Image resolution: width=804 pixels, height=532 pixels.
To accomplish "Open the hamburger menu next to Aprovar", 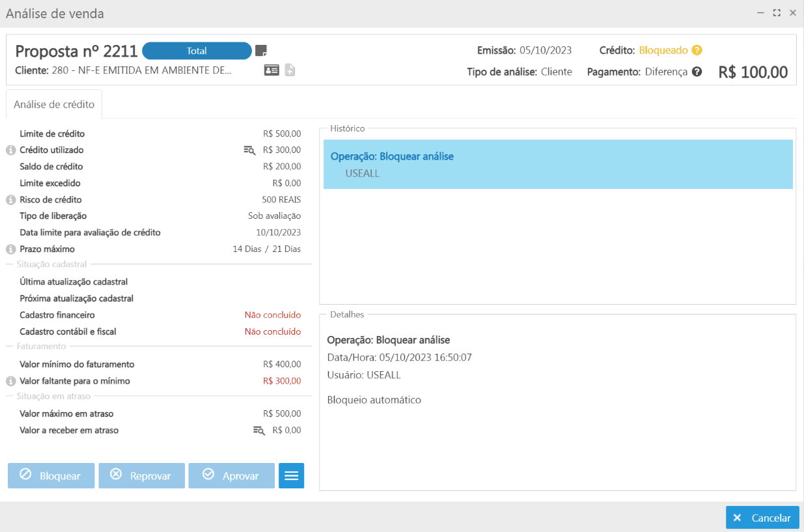I will (291, 476).
